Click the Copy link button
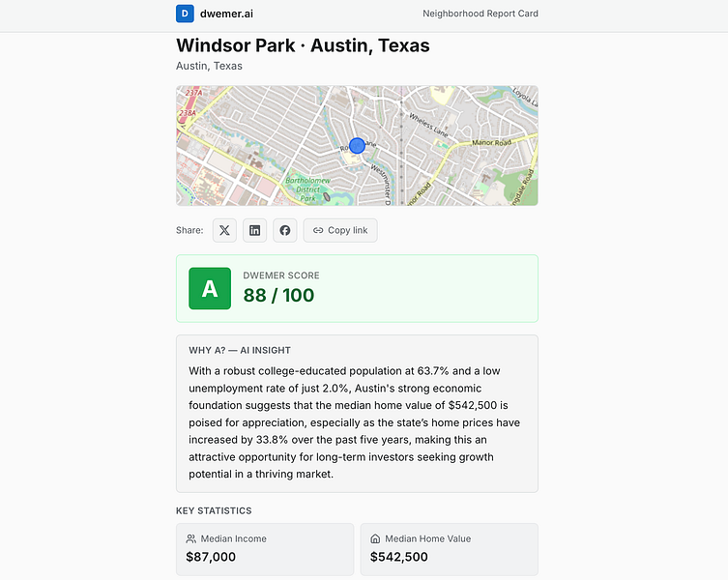Image resolution: width=728 pixels, height=580 pixels. point(340,230)
